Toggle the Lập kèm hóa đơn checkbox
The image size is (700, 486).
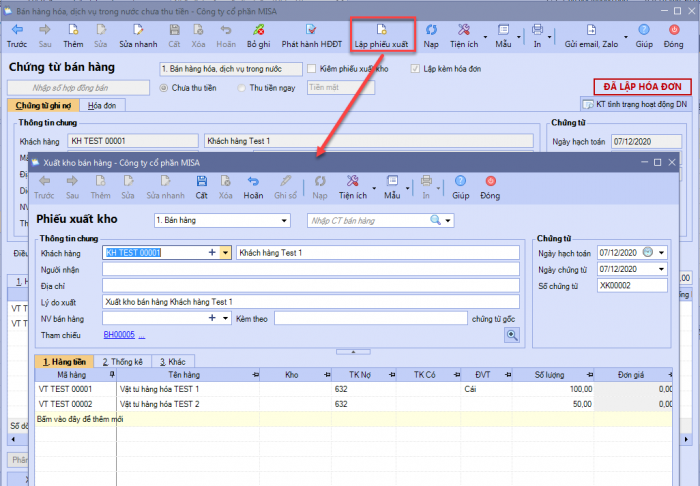(x=415, y=69)
